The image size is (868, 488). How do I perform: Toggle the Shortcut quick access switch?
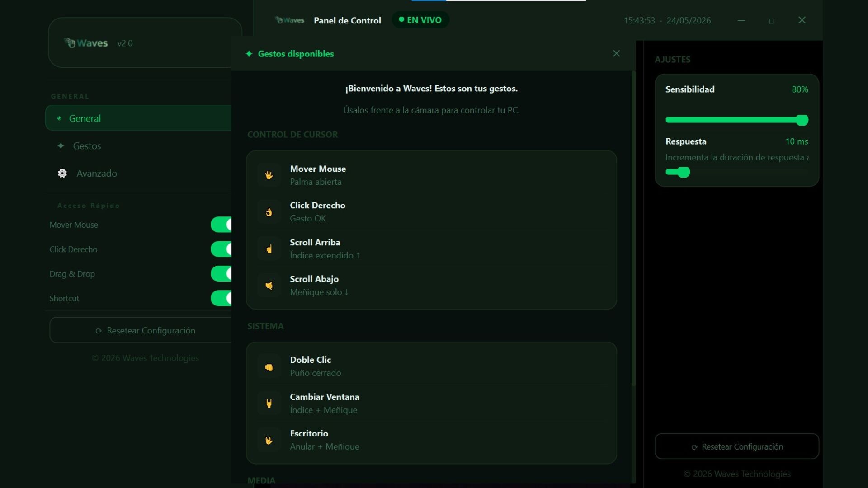point(221,298)
